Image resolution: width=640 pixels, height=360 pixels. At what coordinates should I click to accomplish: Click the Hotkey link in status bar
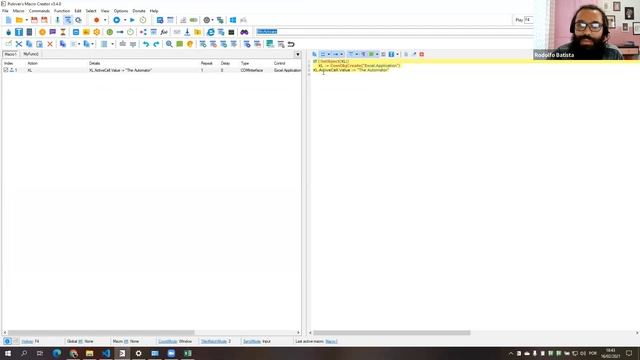click(27, 341)
